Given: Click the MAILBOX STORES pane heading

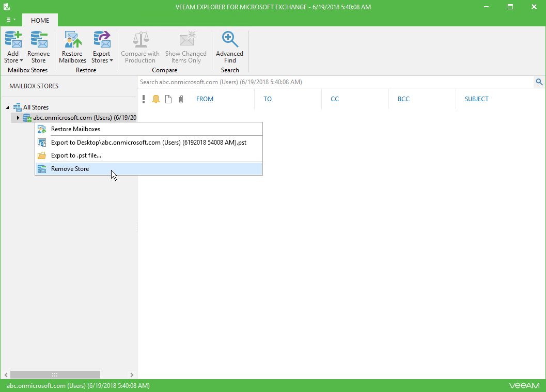Looking at the screenshot, I should coord(34,86).
